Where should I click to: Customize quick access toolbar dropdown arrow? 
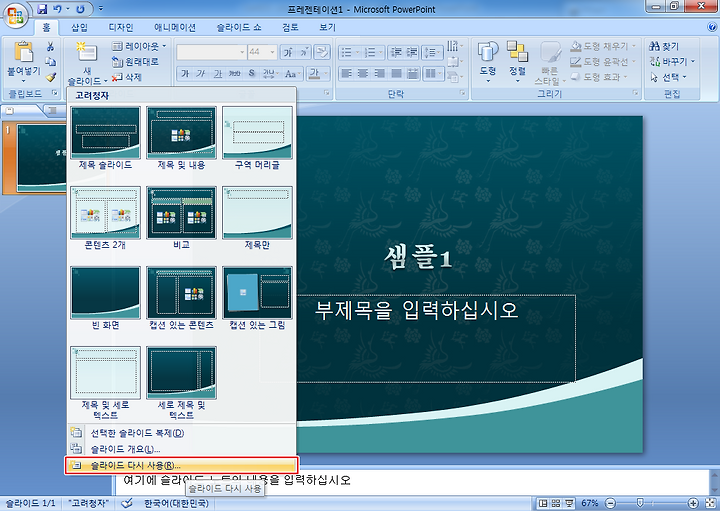[101, 9]
